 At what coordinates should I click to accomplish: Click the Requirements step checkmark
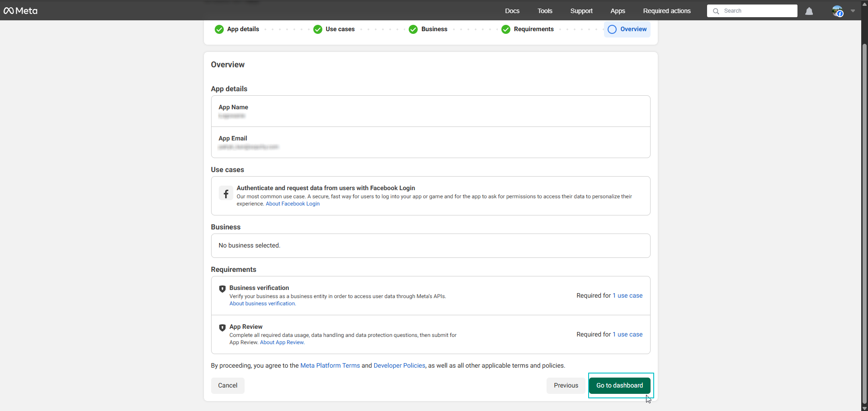506,29
